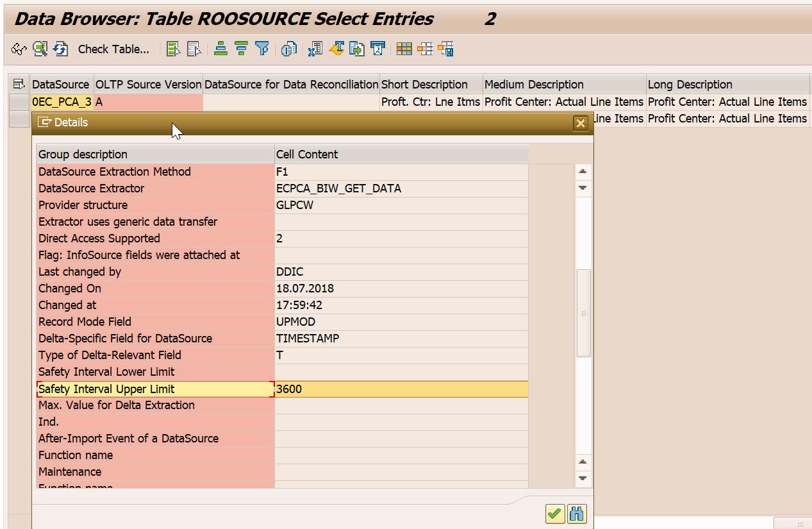Click upper scroll-up arrow in Details list
Viewport: 812px width, 529px height.
(583, 171)
